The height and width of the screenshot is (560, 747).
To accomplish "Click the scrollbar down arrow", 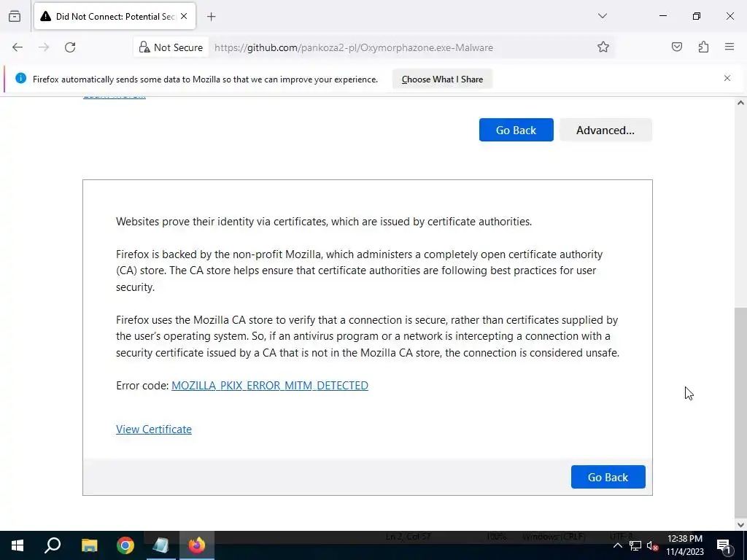I will [740, 525].
